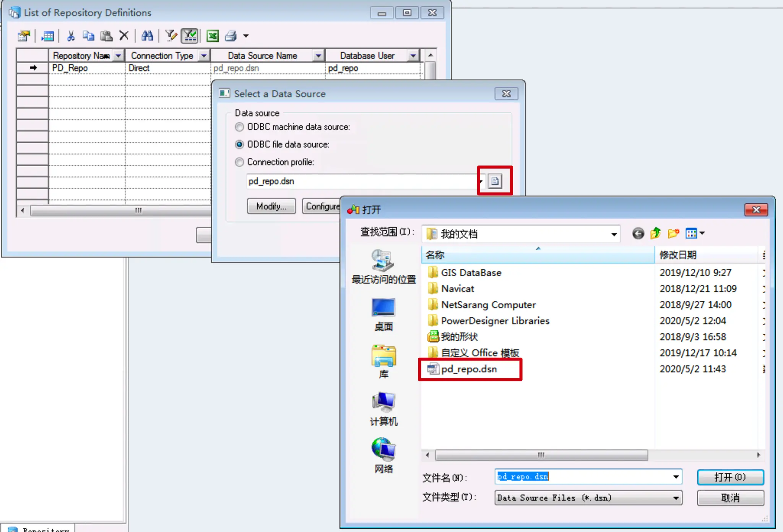
Task: Click the printer icon
Action: (231, 36)
